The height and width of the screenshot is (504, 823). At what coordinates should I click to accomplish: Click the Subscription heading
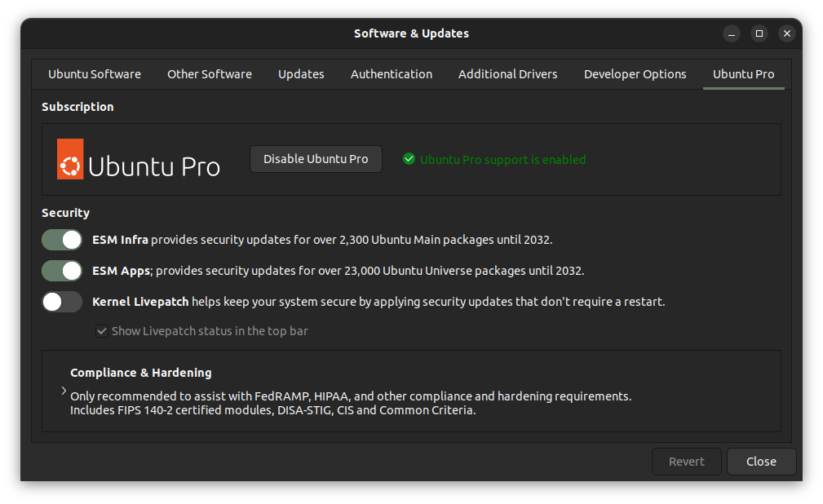(77, 107)
